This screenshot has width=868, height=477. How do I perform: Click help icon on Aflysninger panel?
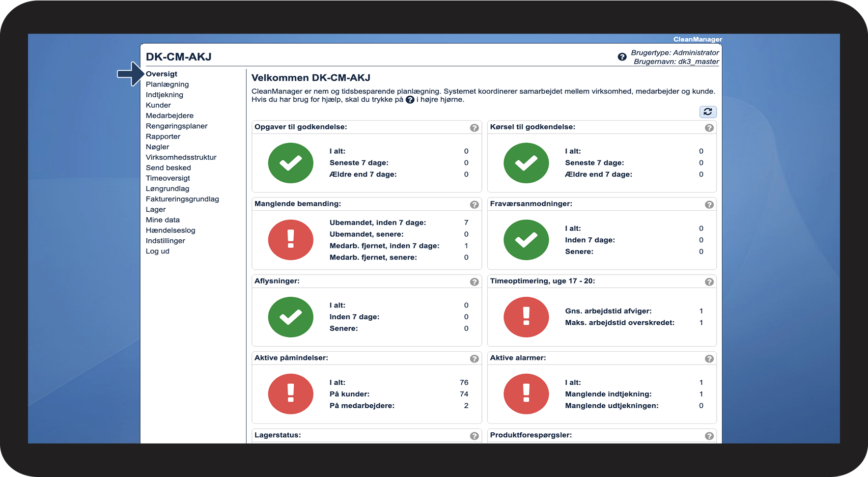(x=474, y=282)
